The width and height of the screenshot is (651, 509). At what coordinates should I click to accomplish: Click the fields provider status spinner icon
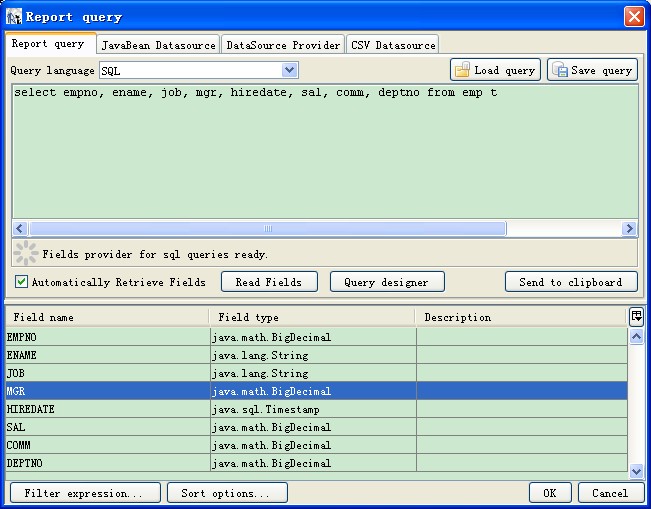[26, 253]
